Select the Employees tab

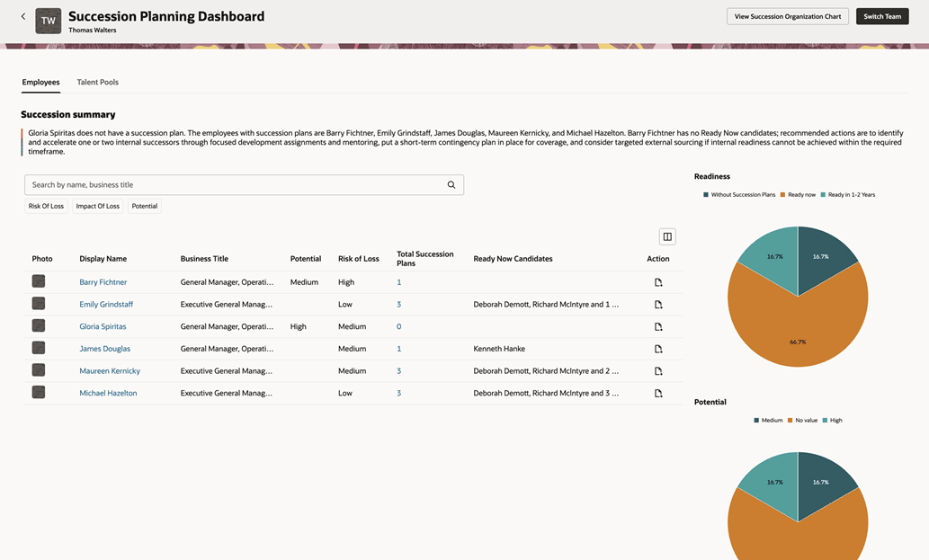pyautogui.click(x=40, y=82)
